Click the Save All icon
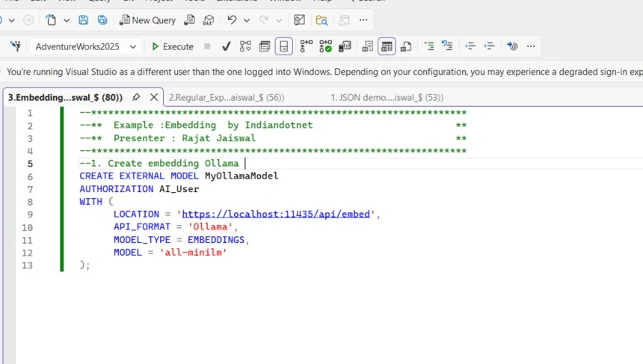Image resolution: width=643 pixels, height=364 pixels. (x=102, y=20)
